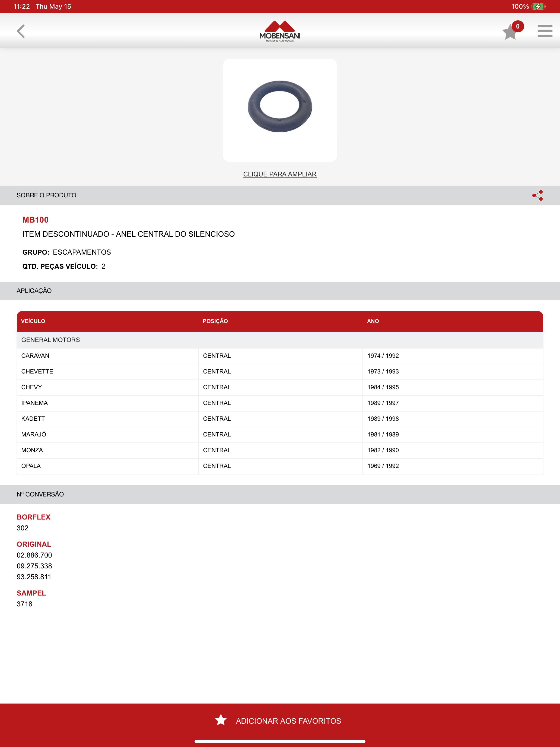The width and height of the screenshot is (560, 747).
Task: Select the MONZA vehicle cell
Action: click(108, 450)
